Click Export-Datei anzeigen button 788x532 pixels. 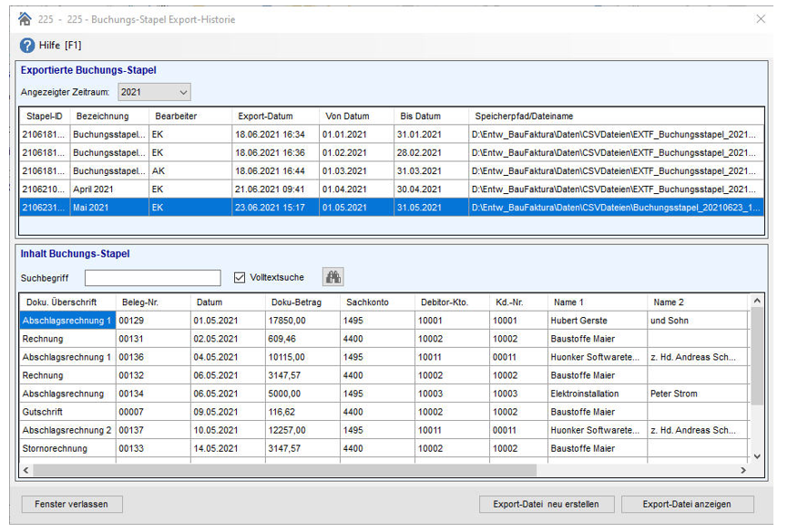pos(688,504)
